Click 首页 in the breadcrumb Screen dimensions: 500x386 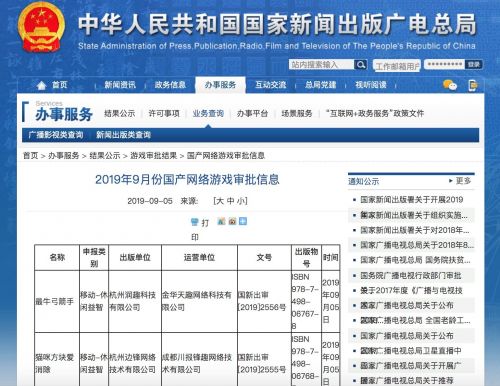[30, 156]
